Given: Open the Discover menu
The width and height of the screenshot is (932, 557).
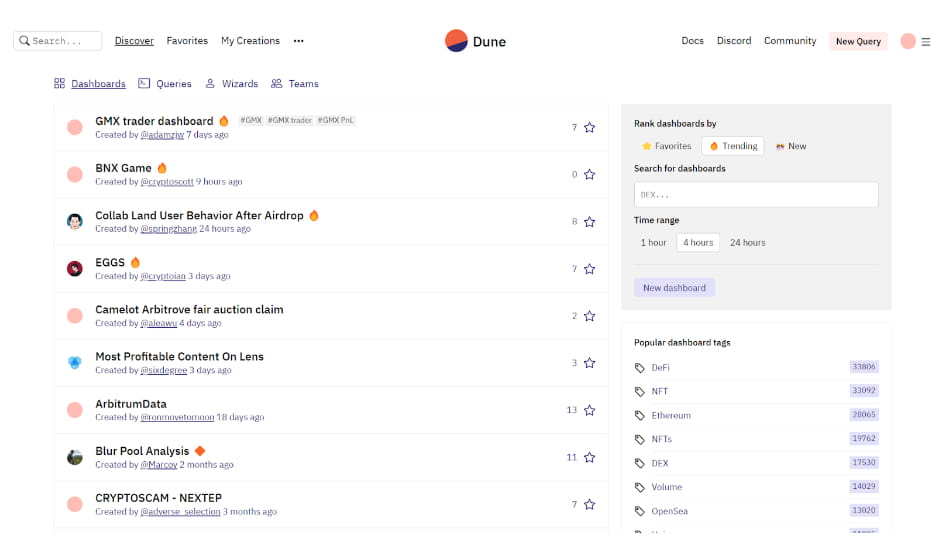Looking at the screenshot, I should click(134, 40).
